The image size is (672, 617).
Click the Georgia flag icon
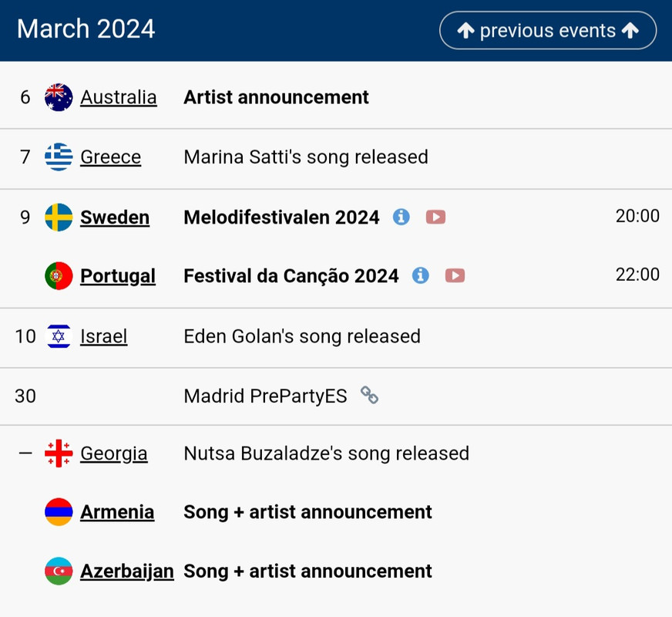coord(59,453)
